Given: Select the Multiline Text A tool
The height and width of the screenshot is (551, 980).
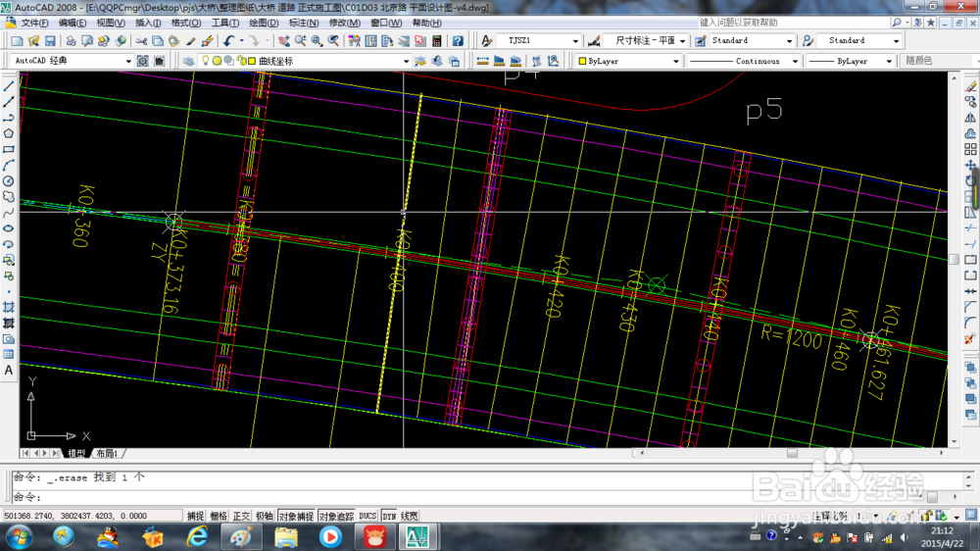Looking at the screenshot, I should [x=9, y=371].
